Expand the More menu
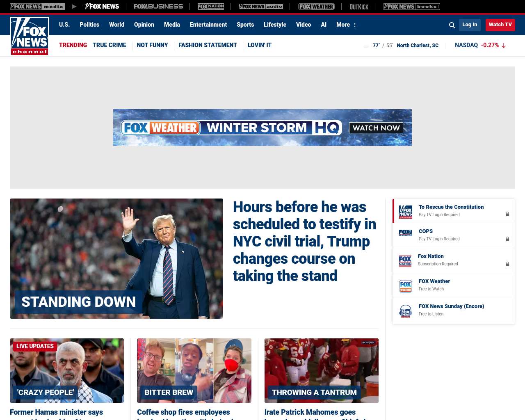This screenshot has width=525, height=420. [346, 25]
